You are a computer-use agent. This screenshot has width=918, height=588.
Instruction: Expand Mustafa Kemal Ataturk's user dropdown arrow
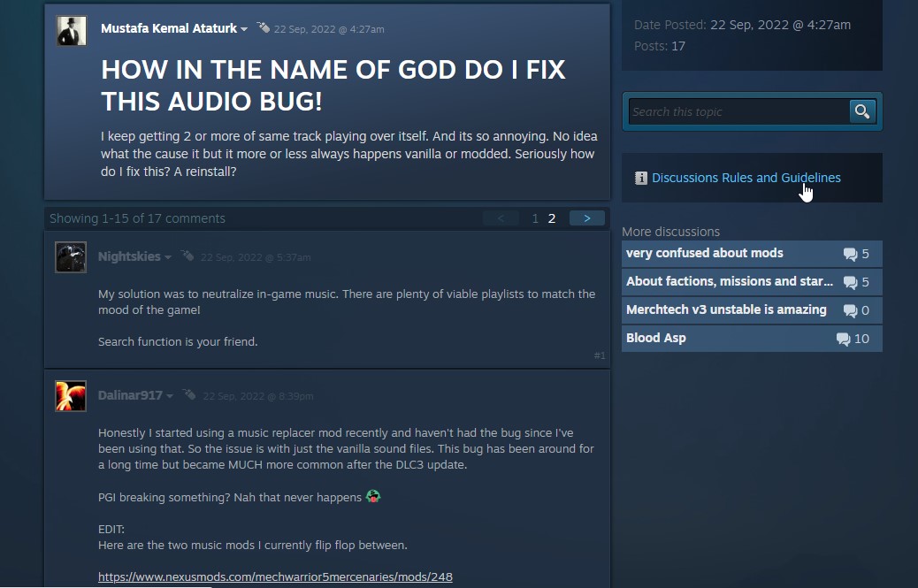pyautogui.click(x=244, y=28)
